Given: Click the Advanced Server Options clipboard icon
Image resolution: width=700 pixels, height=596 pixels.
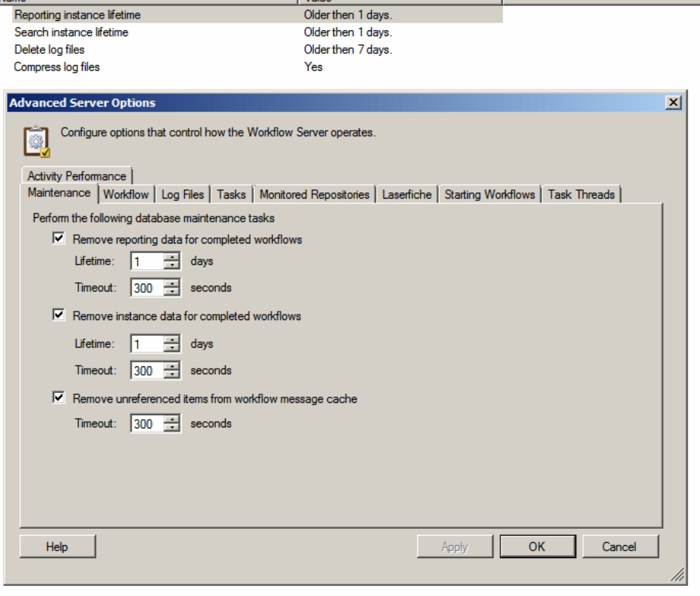Looking at the screenshot, I should (36, 141).
